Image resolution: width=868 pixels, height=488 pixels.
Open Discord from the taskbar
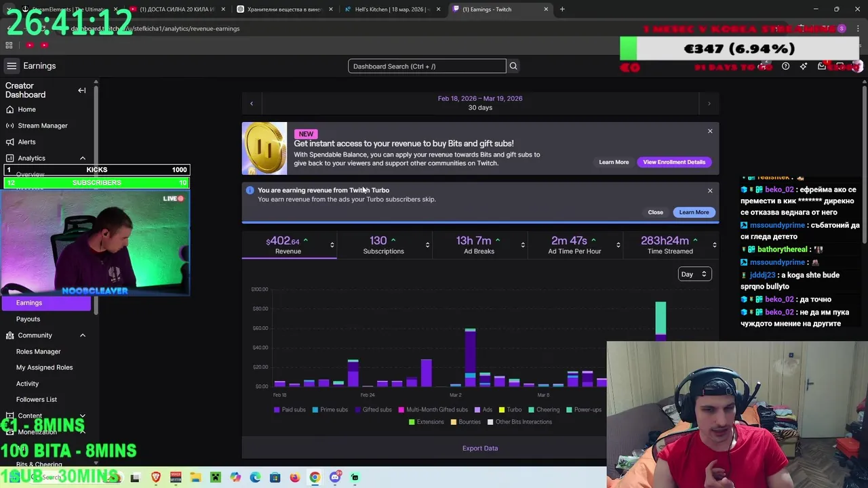coord(334,477)
